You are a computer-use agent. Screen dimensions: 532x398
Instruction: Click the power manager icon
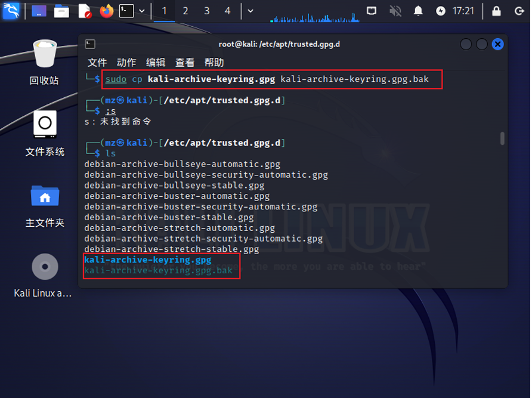point(441,11)
